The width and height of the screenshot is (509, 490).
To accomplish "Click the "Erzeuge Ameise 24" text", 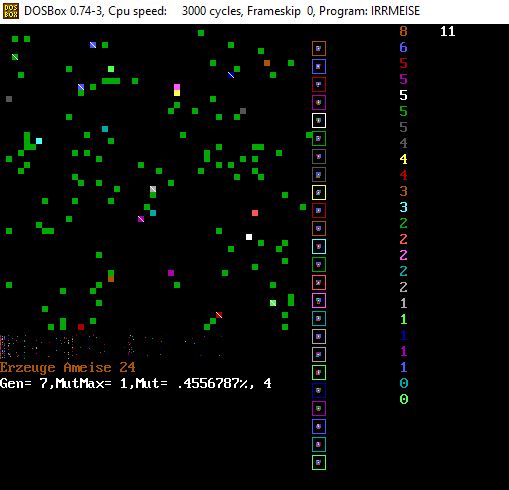I will [x=68, y=367].
